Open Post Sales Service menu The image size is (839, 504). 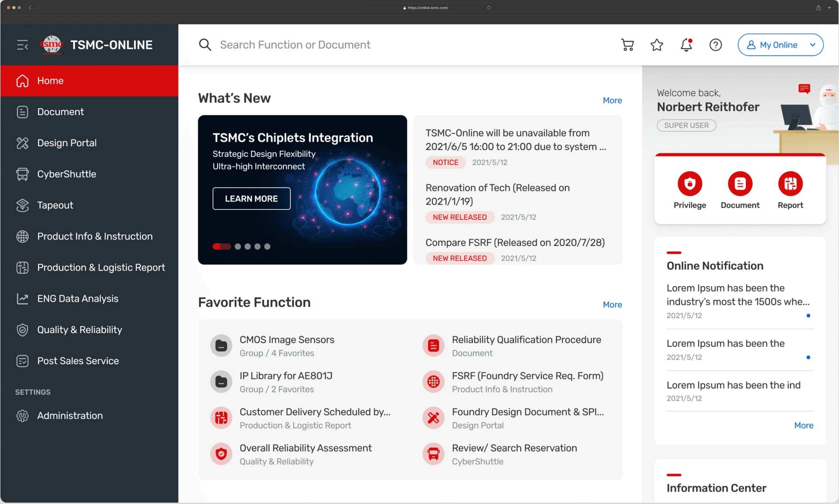click(x=89, y=361)
